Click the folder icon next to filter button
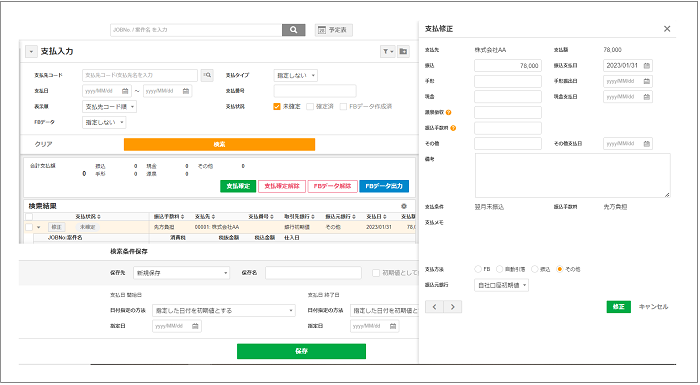Image resolution: width=700 pixels, height=385 pixels. 403,52
